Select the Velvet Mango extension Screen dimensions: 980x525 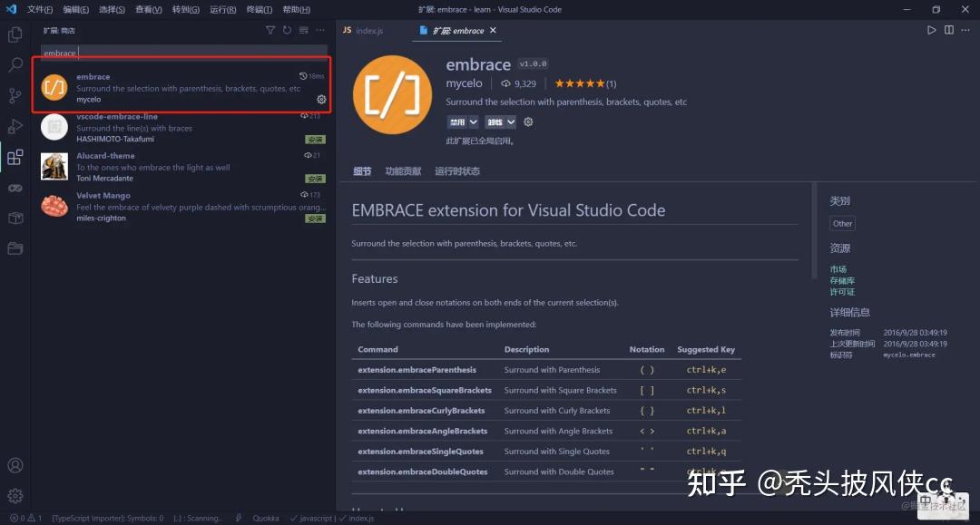point(181,206)
